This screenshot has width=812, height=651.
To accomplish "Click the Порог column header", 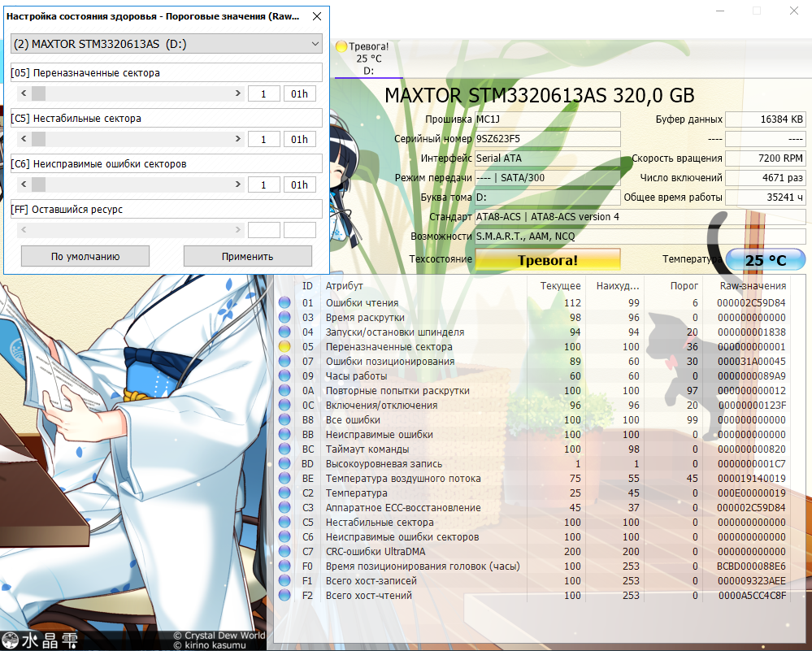I will coord(684,286).
